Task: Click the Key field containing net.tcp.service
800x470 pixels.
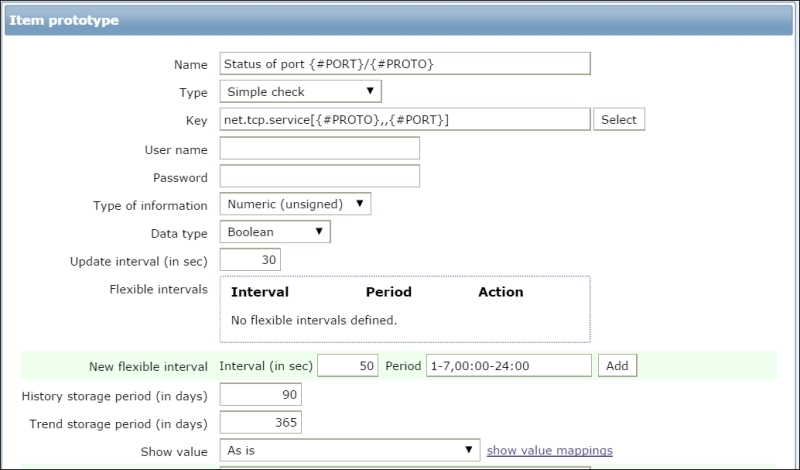Action: pyautogui.click(x=404, y=120)
